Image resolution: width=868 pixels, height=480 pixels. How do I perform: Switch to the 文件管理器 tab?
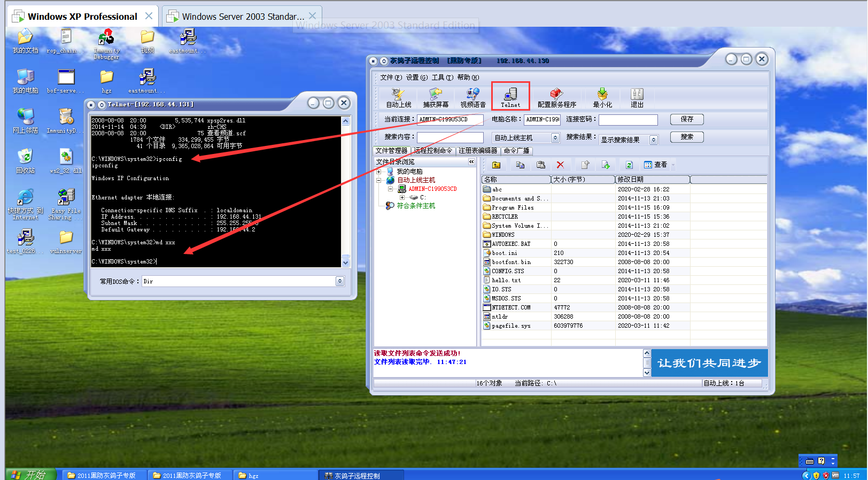[391, 151]
